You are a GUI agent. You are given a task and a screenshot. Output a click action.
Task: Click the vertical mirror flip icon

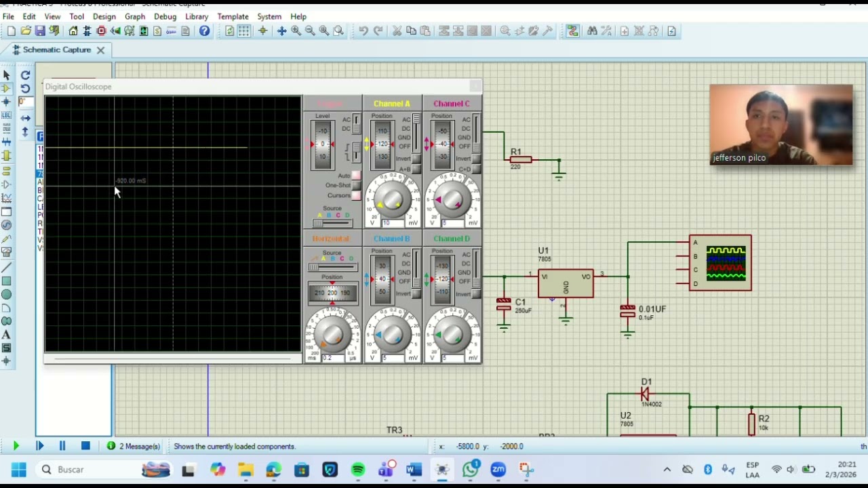(x=25, y=132)
